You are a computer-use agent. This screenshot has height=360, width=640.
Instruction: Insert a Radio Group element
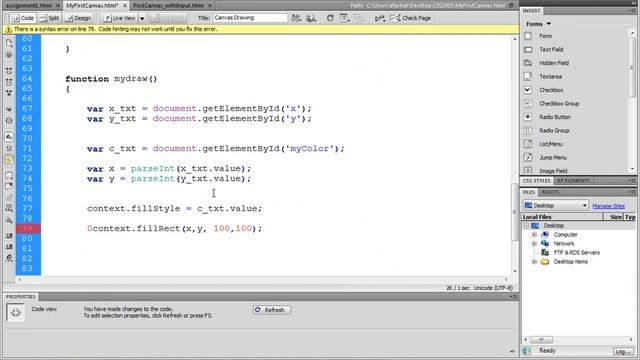click(x=548, y=130)
